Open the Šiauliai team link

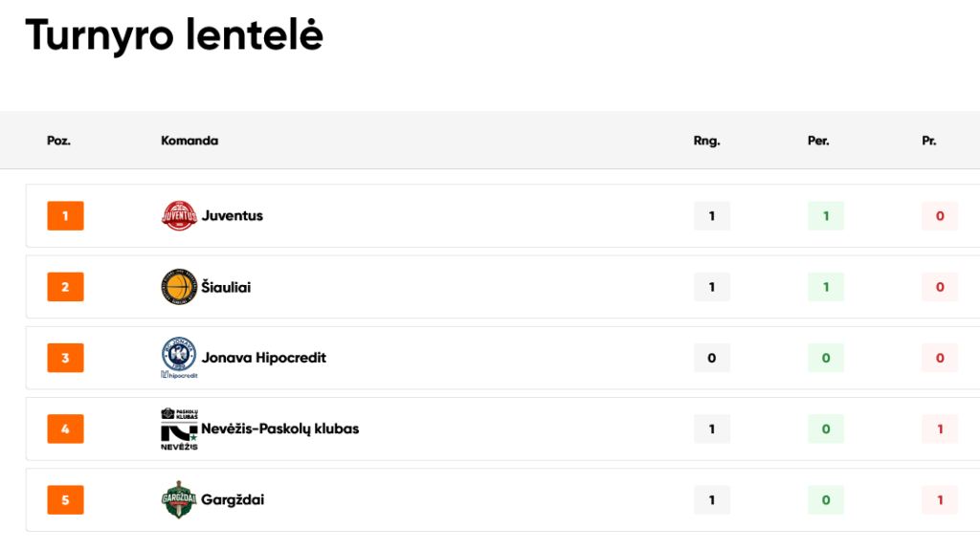point(226,287)
